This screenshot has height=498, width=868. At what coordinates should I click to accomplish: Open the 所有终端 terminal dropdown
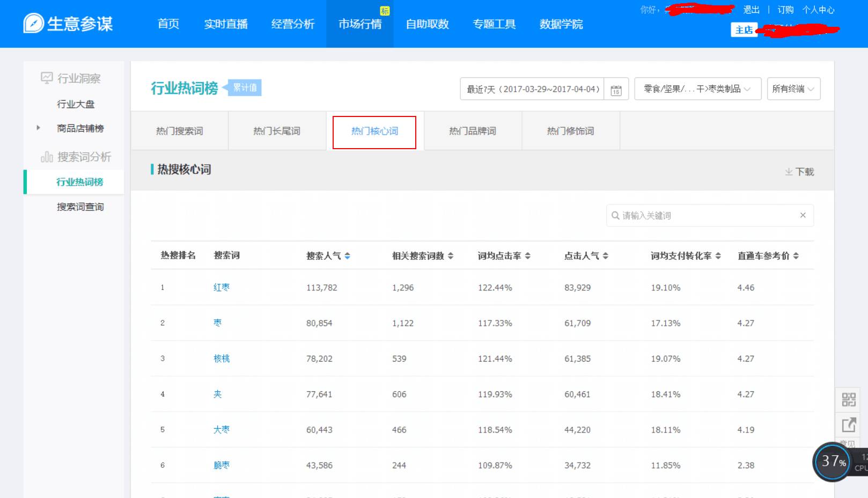[793, 89]
